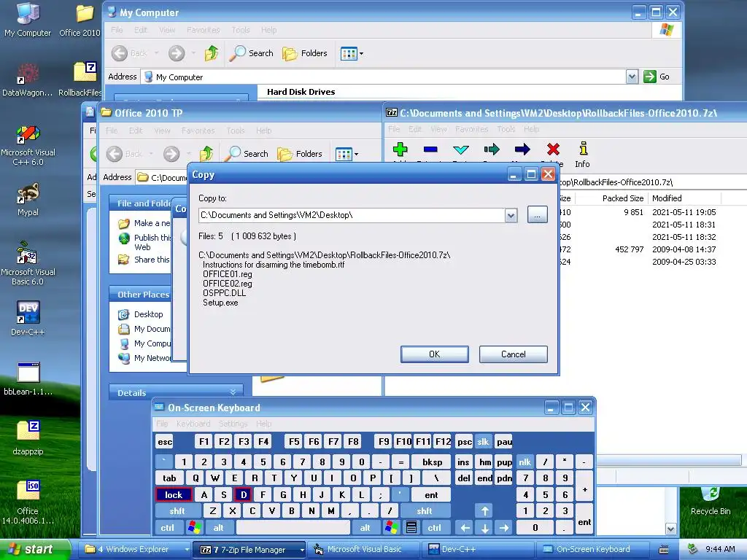Click the green Add icon in 7-Zip toolbar

coord(400,149)
